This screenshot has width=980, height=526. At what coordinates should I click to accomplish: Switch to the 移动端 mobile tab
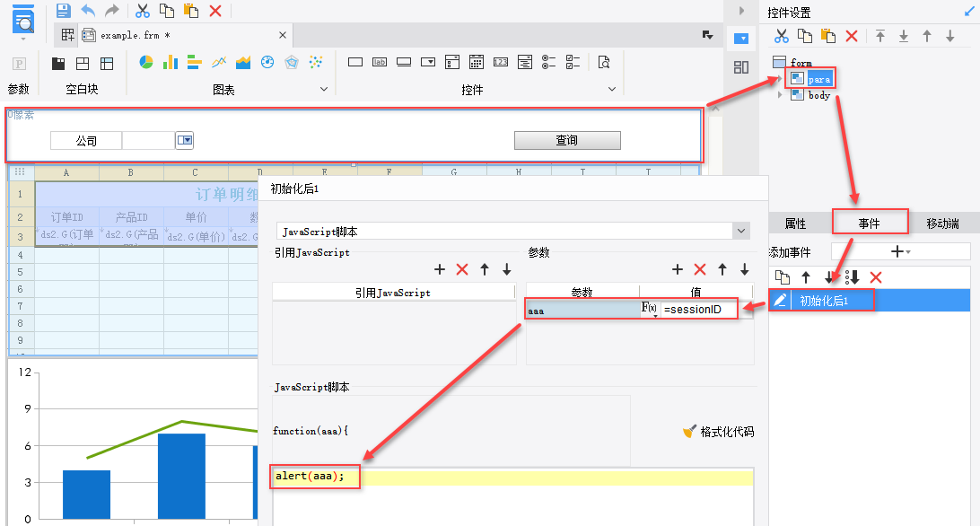[943, 224]
